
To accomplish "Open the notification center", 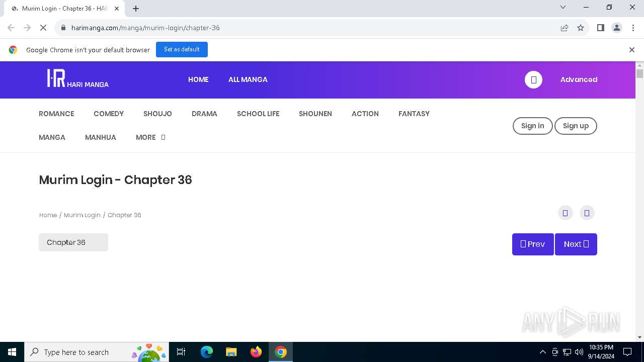I will tap(627, 352).
